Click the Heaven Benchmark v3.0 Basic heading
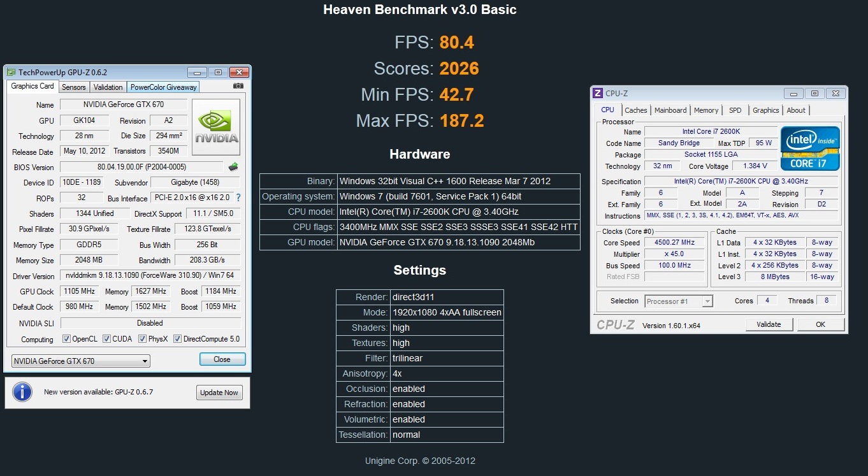The image size is (868, 476). pos(420,10)
